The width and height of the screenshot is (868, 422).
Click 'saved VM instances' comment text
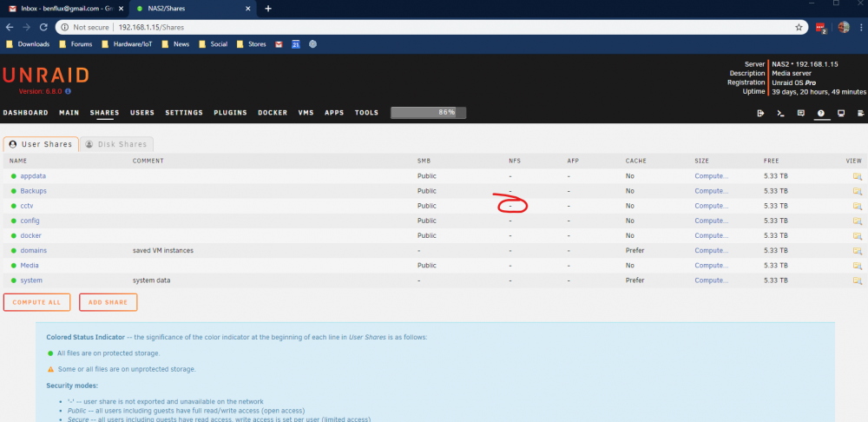pyautogui.click(x=163, y=251)
